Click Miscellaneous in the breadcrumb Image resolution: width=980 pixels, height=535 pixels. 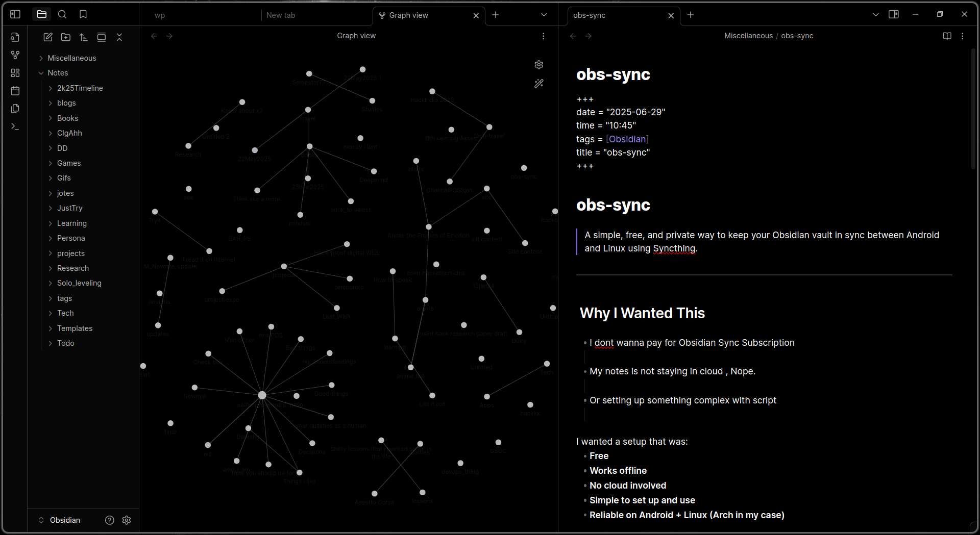coord(748,36)
